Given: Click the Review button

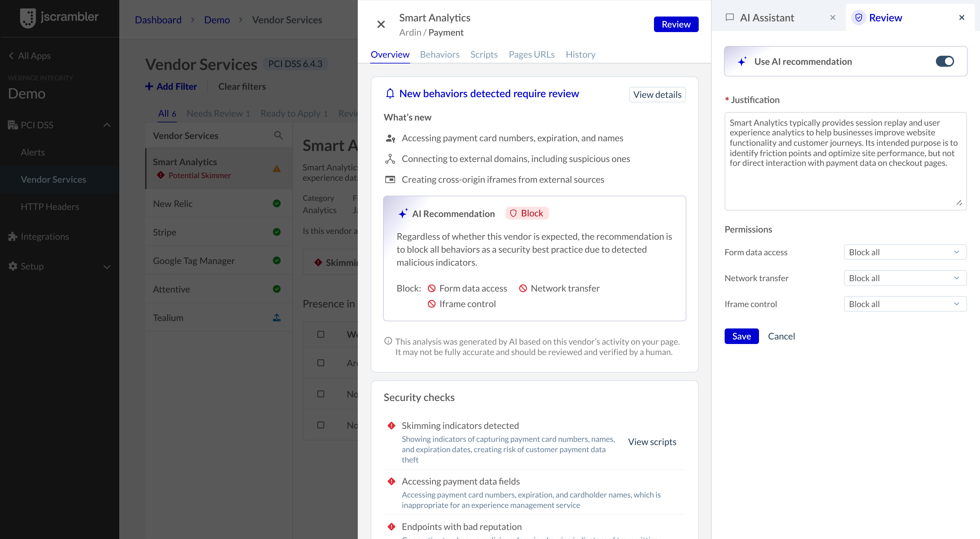Looking at the screenshot, I should tap(676, 24).
